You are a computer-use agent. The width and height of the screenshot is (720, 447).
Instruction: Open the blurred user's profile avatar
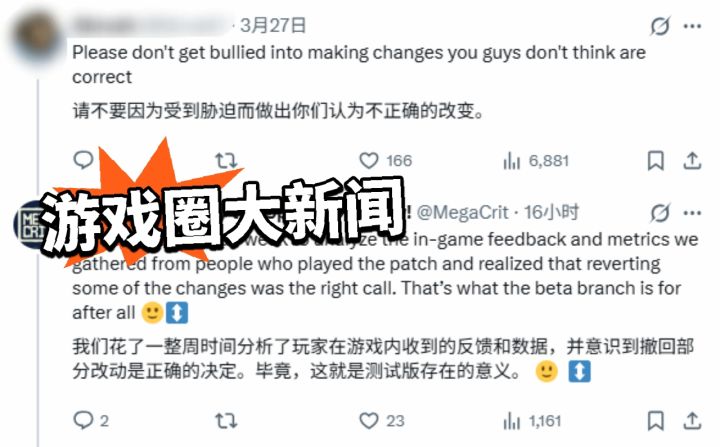point(37,39)
